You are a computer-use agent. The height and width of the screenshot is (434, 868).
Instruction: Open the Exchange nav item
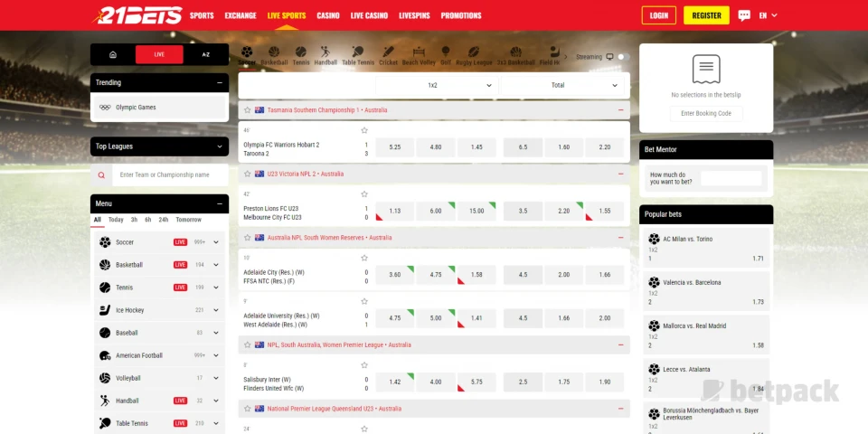pos(241,15)
